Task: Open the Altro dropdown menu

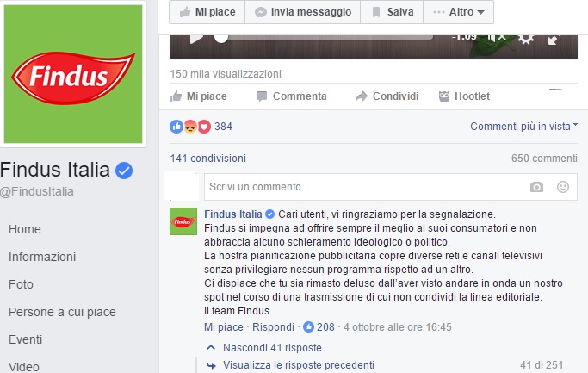Action: [458, 12]
